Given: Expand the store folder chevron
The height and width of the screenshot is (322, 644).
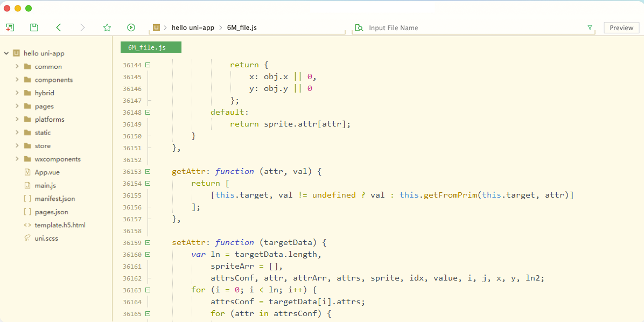Looking at the screenshot, I should pyautogui.click(x=17, y=146).
